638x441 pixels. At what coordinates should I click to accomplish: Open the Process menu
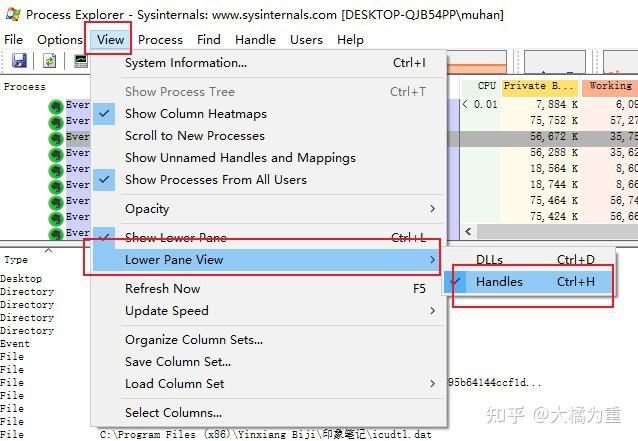[160, 39]
